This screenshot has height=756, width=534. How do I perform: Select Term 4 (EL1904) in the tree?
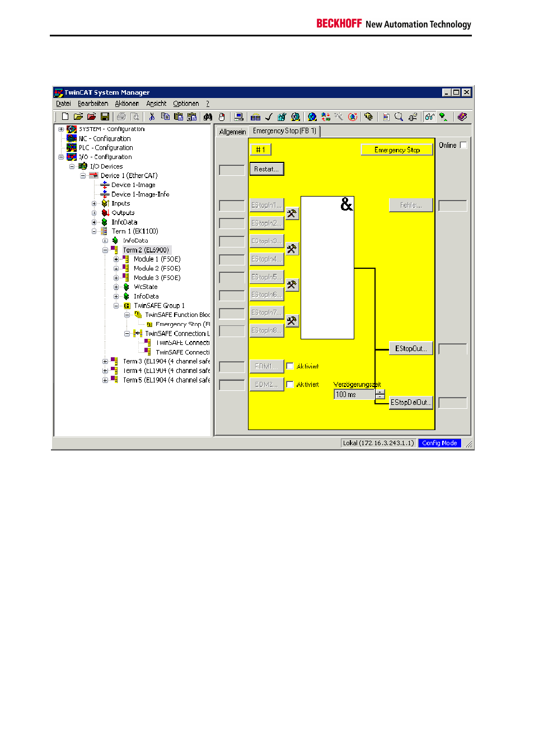click(x=167, y=371)
